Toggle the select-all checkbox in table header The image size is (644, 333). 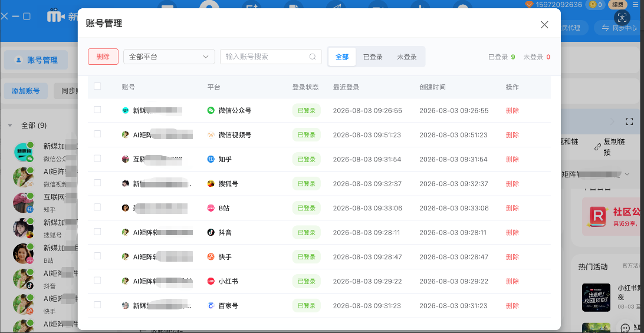(97, 86)
